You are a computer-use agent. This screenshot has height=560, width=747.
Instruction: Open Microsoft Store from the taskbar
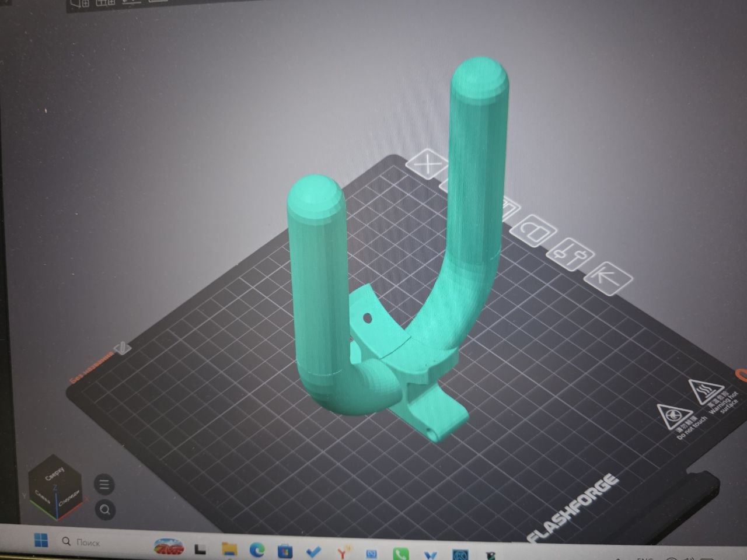[x=285, y=550]
